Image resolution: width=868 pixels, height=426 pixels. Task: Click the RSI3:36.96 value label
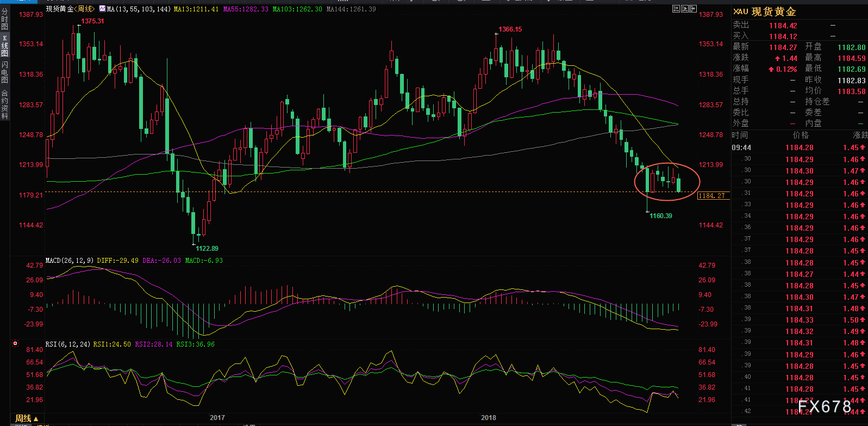tap(195, 344)
